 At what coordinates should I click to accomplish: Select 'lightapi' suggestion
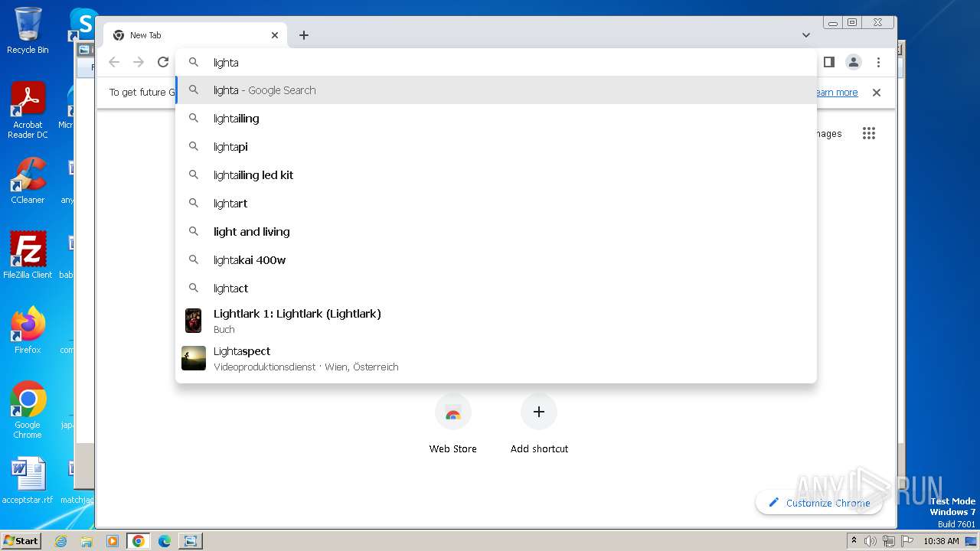click(496, 147)
